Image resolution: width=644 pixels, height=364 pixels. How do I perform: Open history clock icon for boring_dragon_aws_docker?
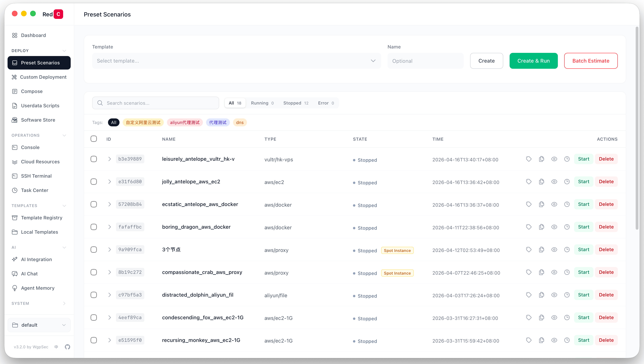click(x=567, y=227)
